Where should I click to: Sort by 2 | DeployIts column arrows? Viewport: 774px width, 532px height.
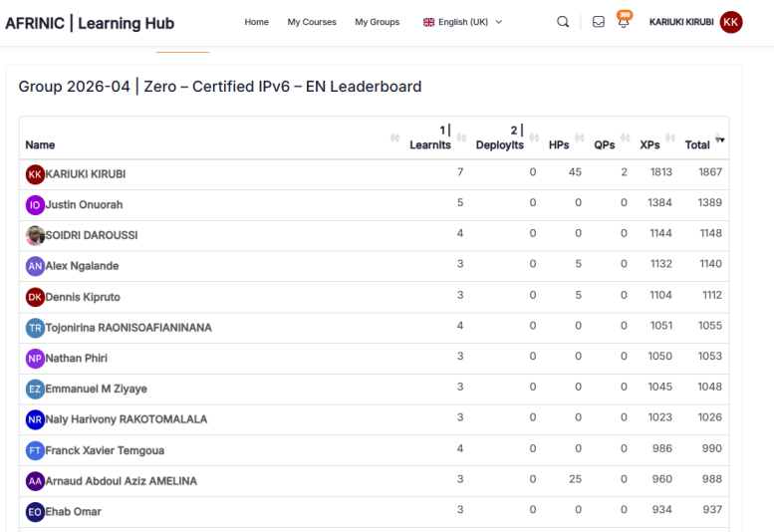click(x=535, y=137)
